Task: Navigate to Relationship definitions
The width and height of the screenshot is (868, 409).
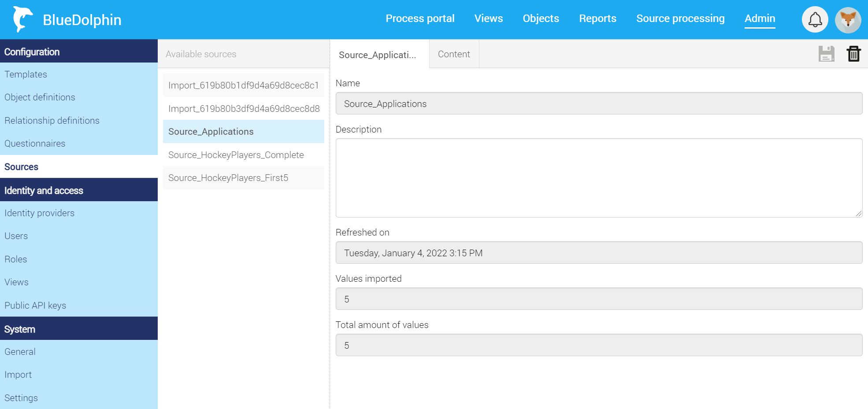Action: (52, 121)
